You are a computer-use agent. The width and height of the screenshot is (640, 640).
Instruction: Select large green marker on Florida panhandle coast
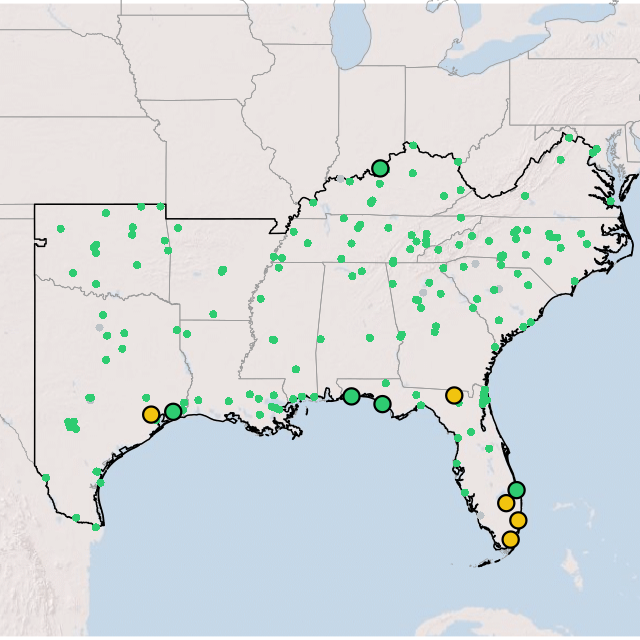point(382,404)
